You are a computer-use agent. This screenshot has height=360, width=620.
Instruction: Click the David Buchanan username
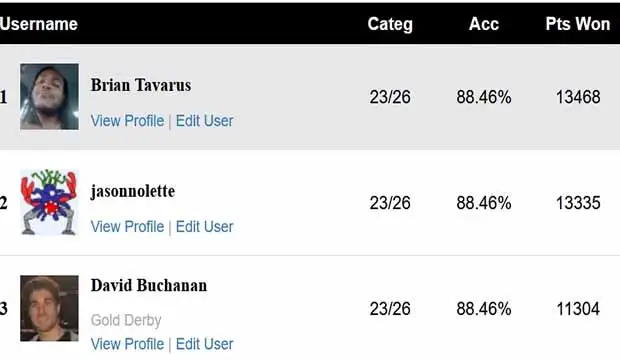(149, 285)
